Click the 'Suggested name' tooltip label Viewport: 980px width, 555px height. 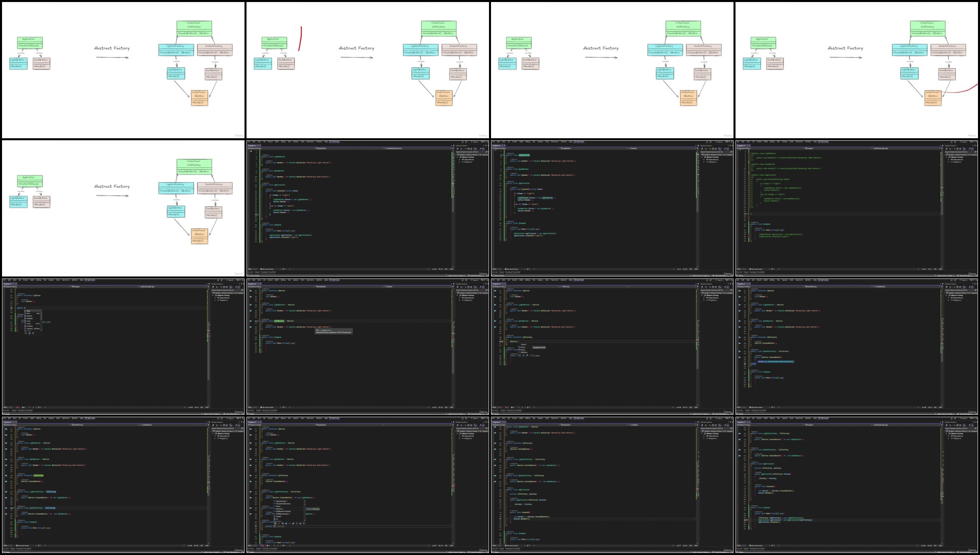click(x=539, y=348)
